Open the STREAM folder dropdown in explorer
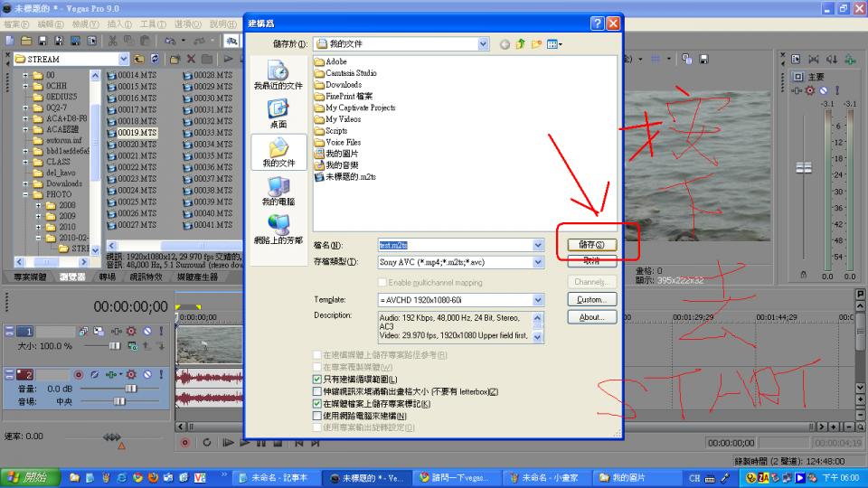 point(124,59)
